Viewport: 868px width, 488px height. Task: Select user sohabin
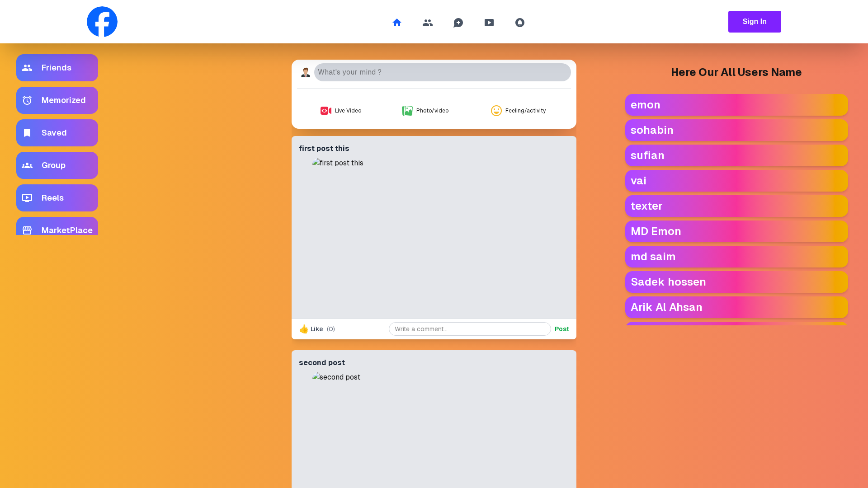click(736, 130)
